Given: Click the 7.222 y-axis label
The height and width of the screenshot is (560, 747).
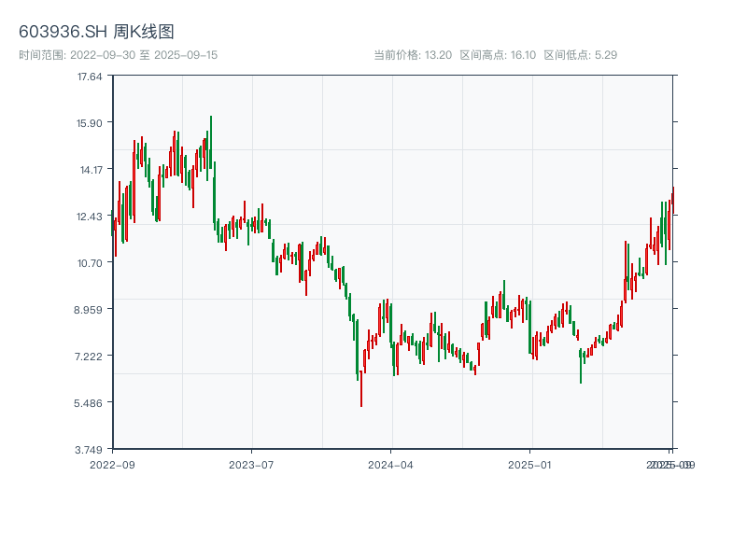Looking at the screenshot, I should 90,357.
